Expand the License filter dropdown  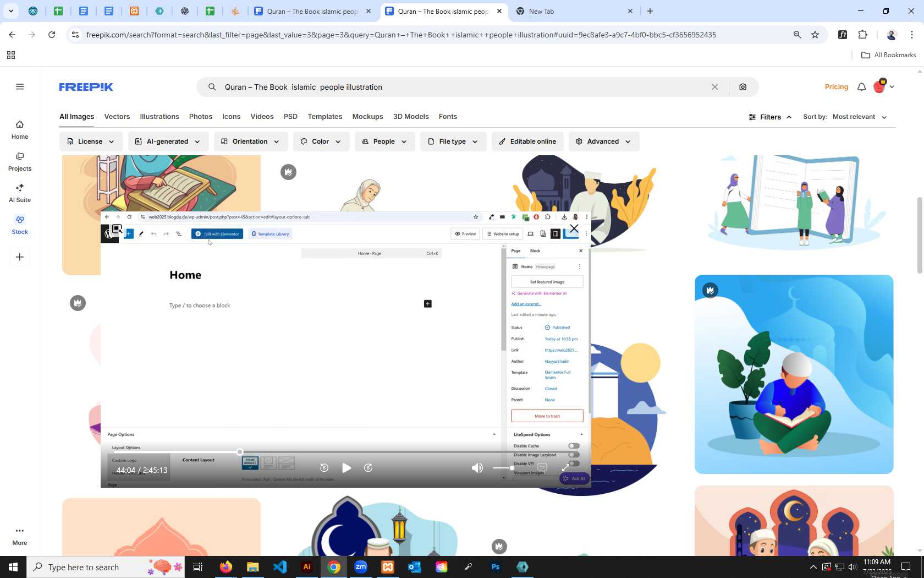[91, 141]
